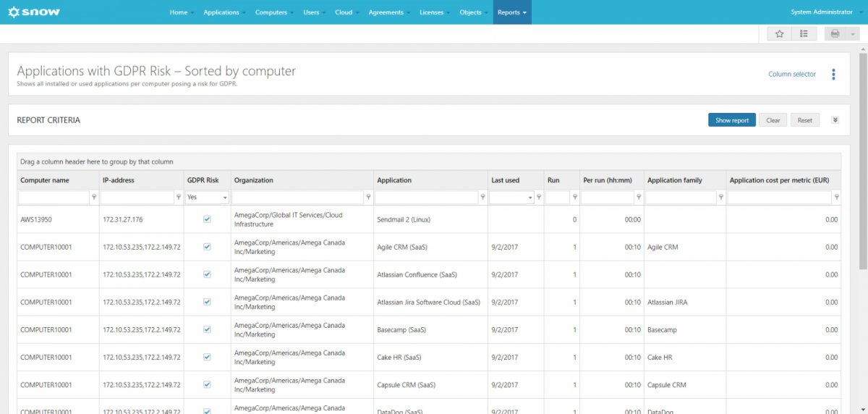Click the Organization filter input
The width and height of the screenshot is (868, 414).
pyautogui.click(x=298, y=197)
